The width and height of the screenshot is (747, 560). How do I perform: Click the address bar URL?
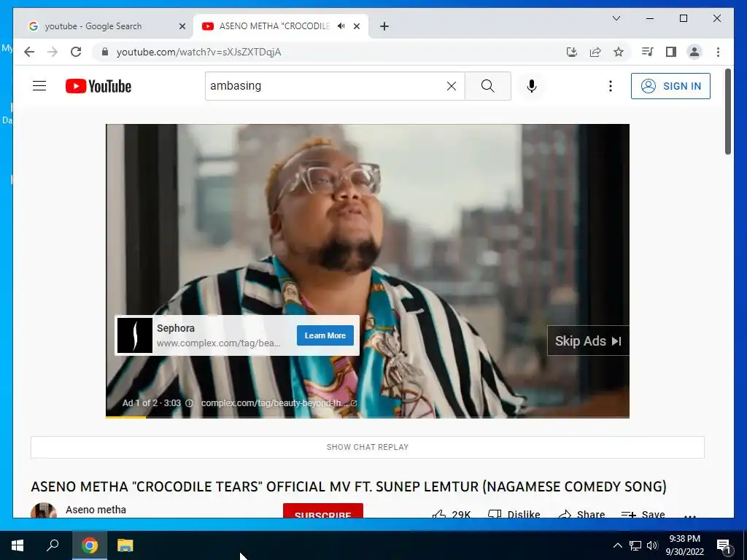[x=198, y=52]
